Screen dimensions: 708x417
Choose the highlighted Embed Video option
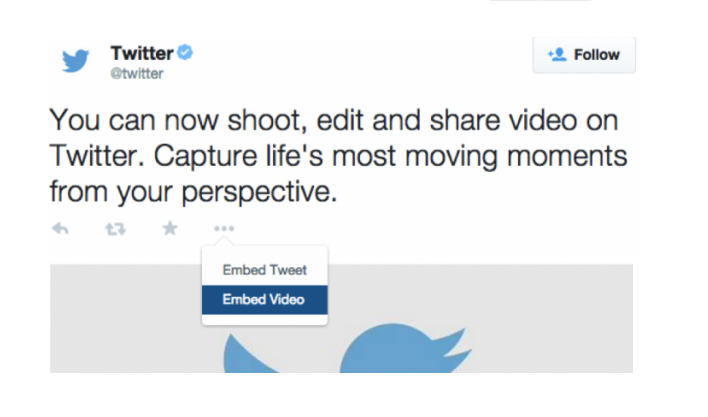(x=265, y=300)
